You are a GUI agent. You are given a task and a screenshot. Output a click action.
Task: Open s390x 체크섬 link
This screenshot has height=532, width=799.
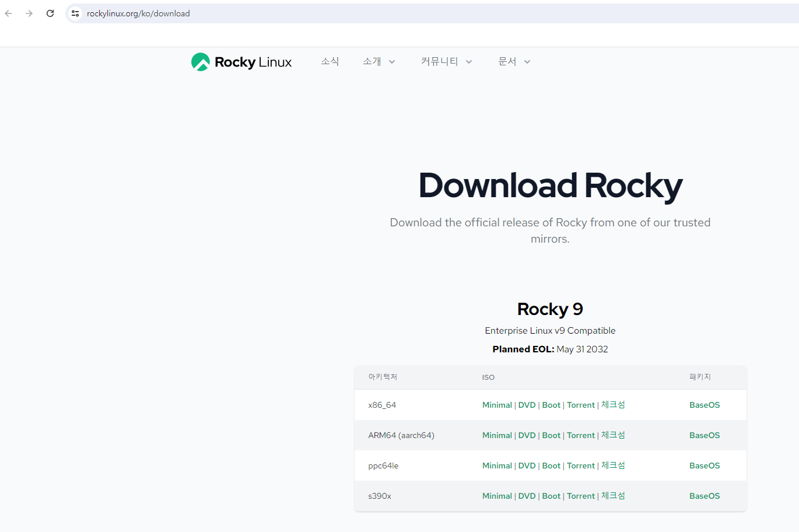pyautogui.click(x=613, y=496)
